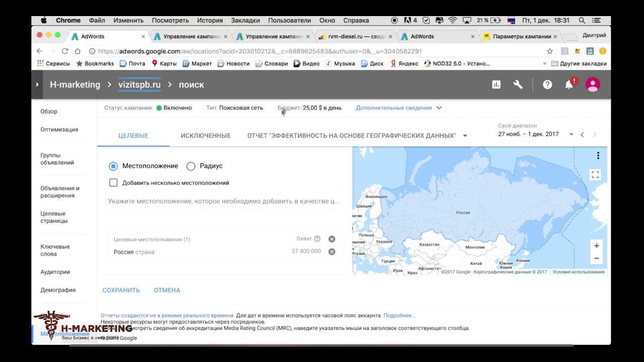The image size is (644, 362).
Task: Open the История menu in the menu bar
Action: coord(210,20)
